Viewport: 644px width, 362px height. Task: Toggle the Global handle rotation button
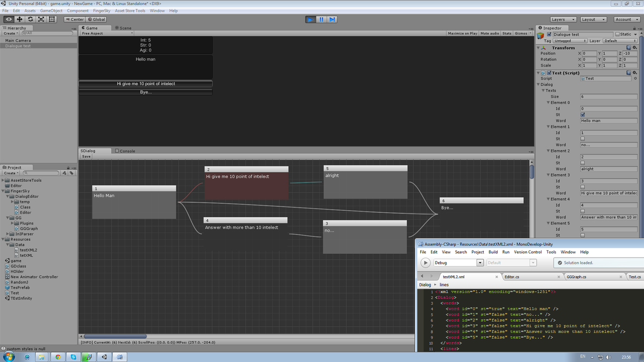click(97, 19)
